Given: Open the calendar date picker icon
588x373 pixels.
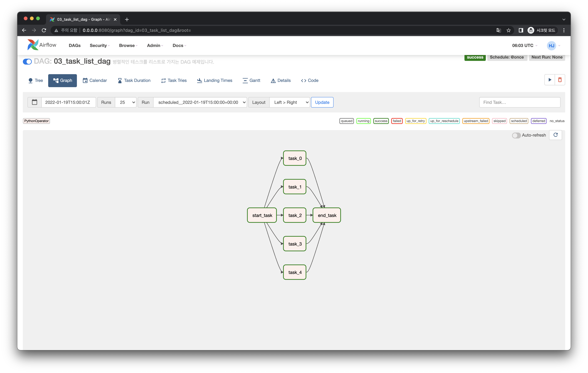Looking at the screenshot, I should click(x=35, y=102).
